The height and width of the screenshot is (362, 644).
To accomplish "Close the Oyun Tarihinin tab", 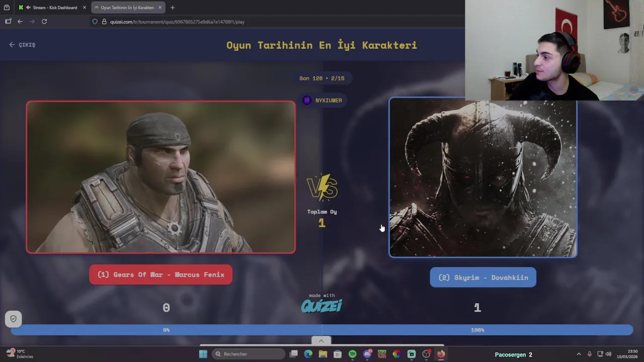I will [160, 8].
